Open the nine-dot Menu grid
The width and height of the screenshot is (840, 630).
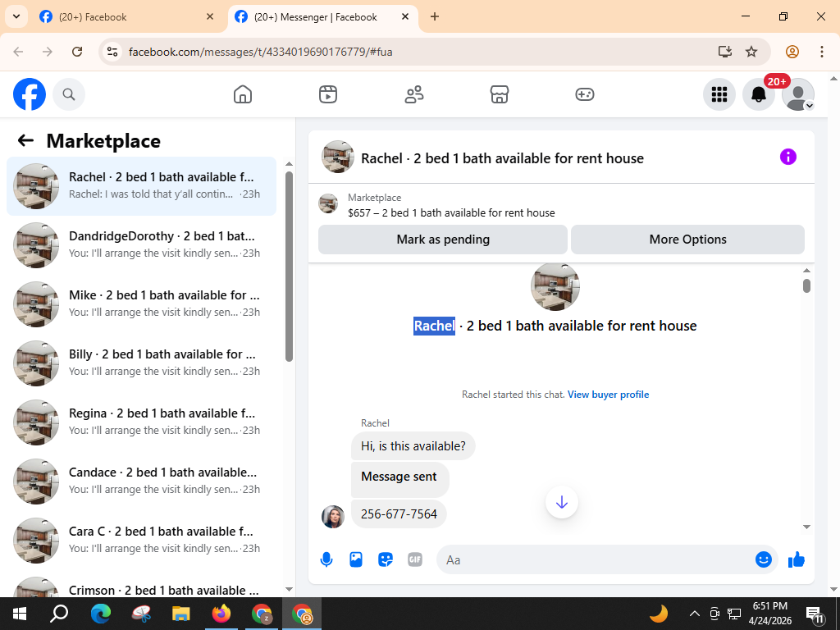click(x=719, y=94)
